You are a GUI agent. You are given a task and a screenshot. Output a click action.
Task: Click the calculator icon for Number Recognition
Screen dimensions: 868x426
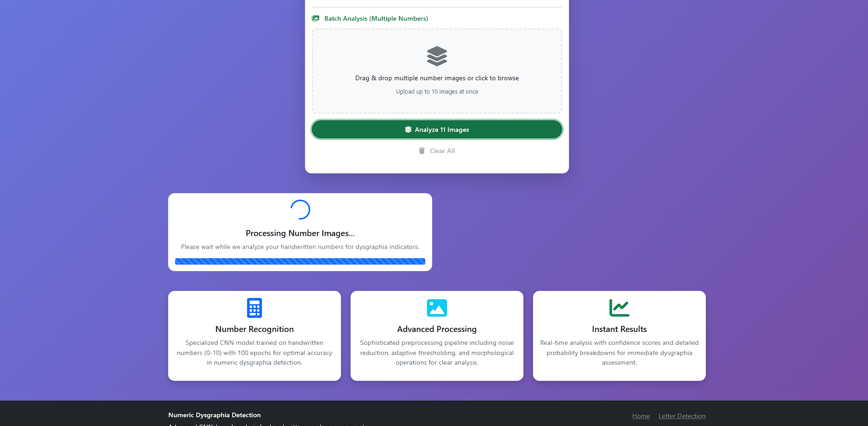254,308
